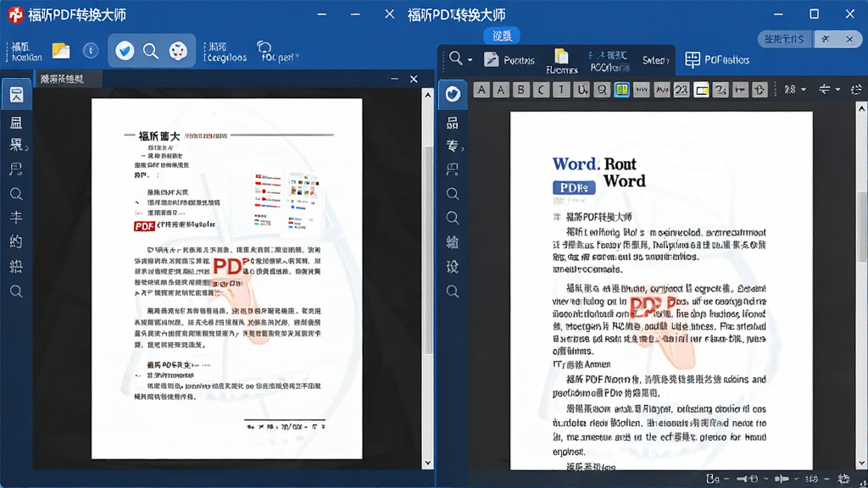The image size is (868, 488).
Task: Close the document tab panel in left window
Action: click(x=414, y=79)
